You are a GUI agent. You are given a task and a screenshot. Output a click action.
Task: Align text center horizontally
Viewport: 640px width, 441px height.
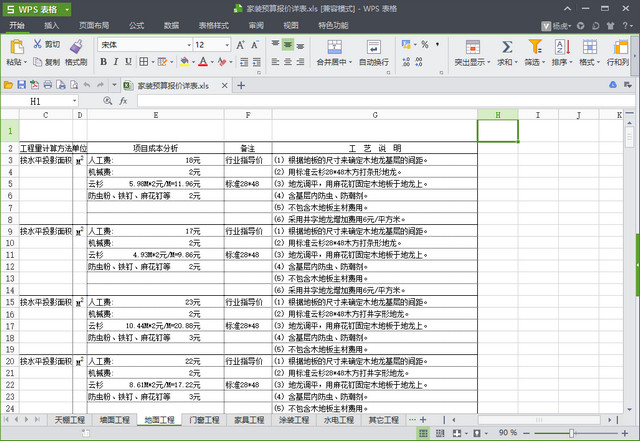pyautogui.click(x=288, y=62)
